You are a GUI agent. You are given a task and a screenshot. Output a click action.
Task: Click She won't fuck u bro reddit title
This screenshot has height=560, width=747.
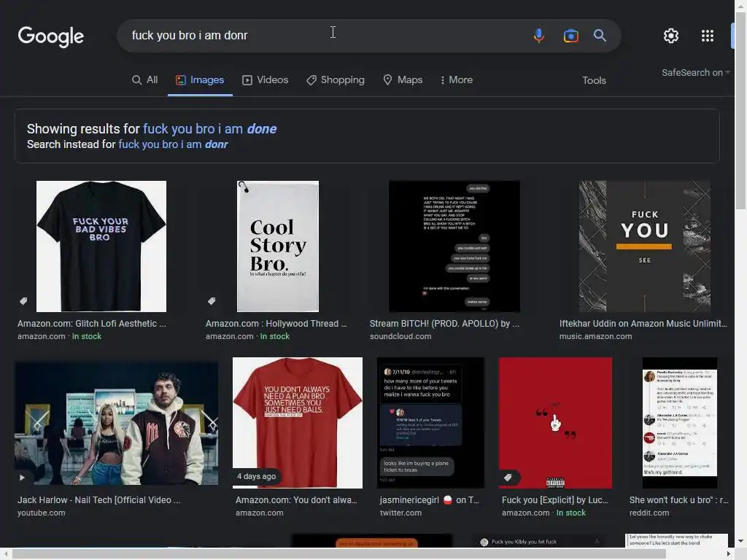coord(678,500)
